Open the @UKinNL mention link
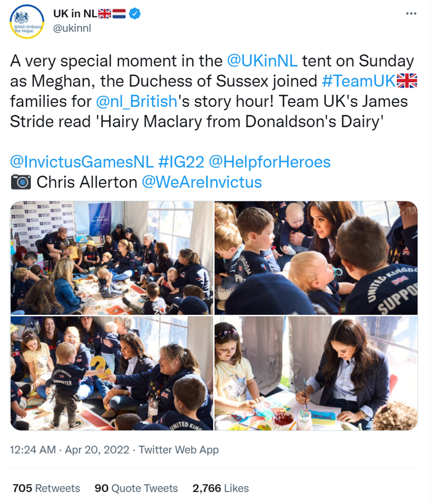Screen dimensions: 432x504 coord(262,61)
